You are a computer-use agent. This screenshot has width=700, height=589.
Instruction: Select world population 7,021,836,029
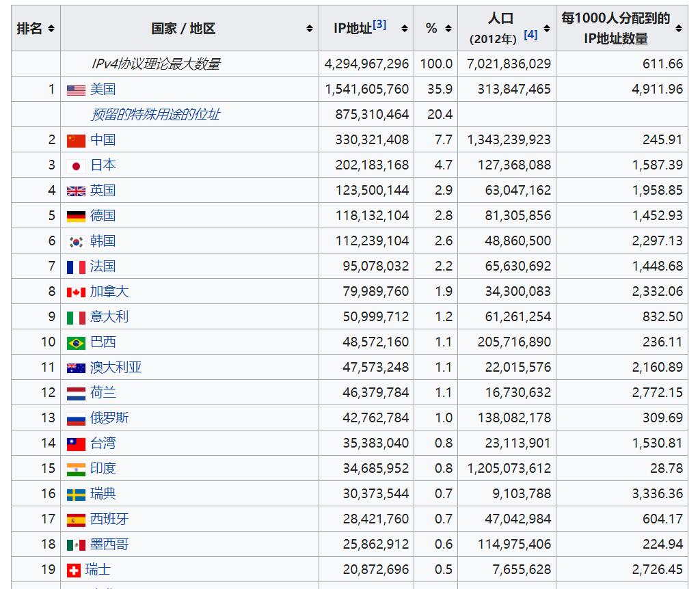[509, 64]
